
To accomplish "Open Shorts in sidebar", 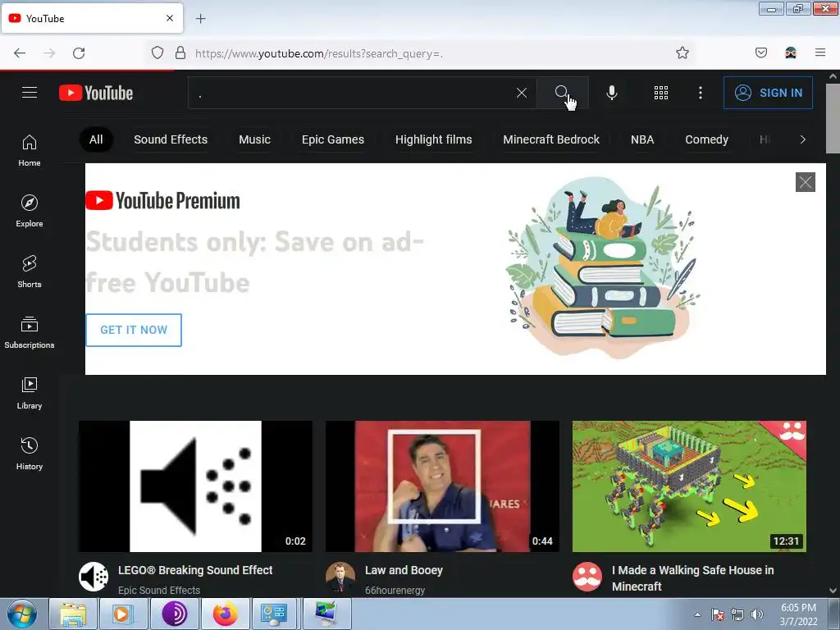I will (x=30, y=272).
